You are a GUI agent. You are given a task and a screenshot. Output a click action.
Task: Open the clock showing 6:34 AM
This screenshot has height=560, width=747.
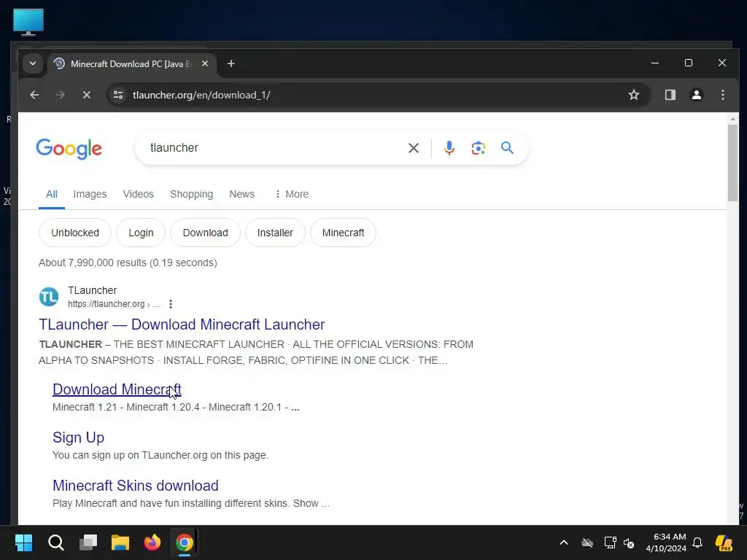[666, 542]
